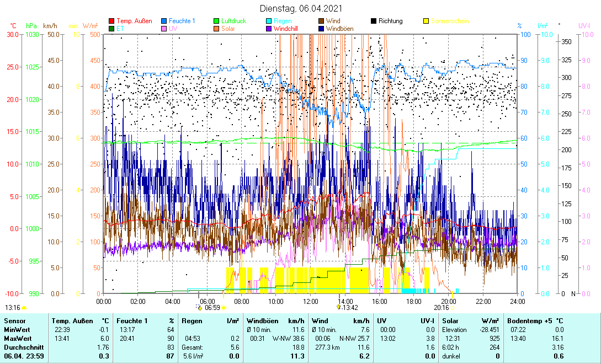
Task: Click the 20:16 sunset time marker
Action: coord(442,308)
